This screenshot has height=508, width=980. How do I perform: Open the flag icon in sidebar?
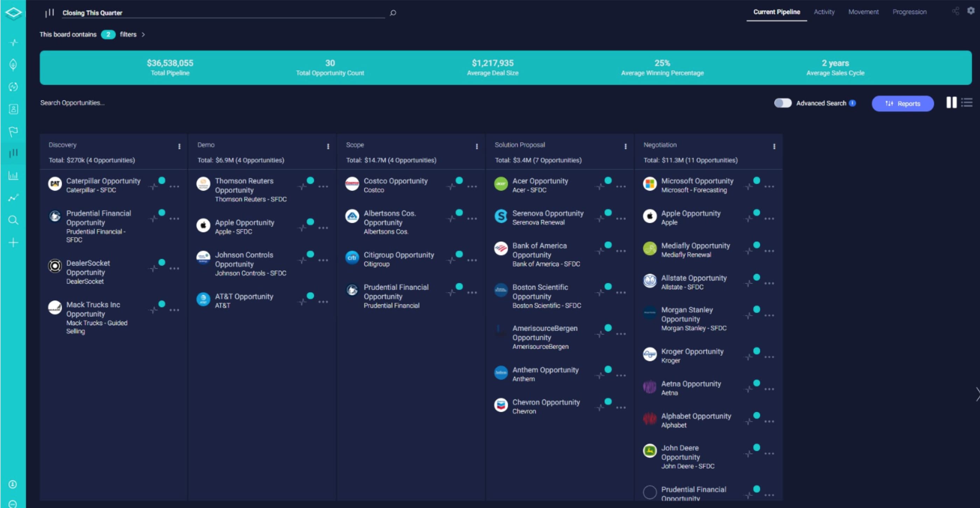[x=13, y=132]
